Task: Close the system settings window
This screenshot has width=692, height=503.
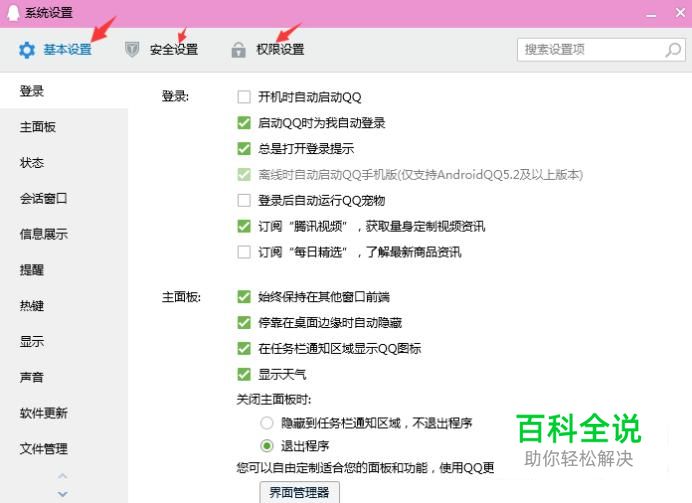Action: tap(680, 13)
